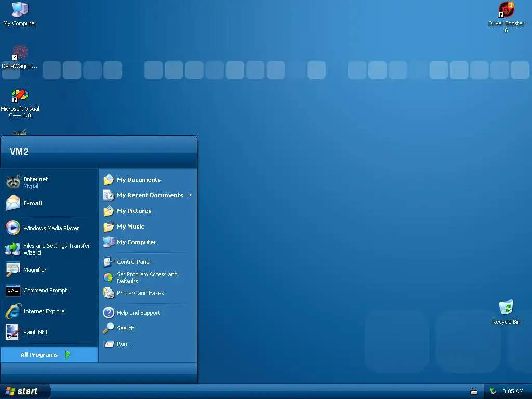This screenshot has height=399, width=532.
Task: Click the Internet Explorer label text
Action: click(45, 311)
